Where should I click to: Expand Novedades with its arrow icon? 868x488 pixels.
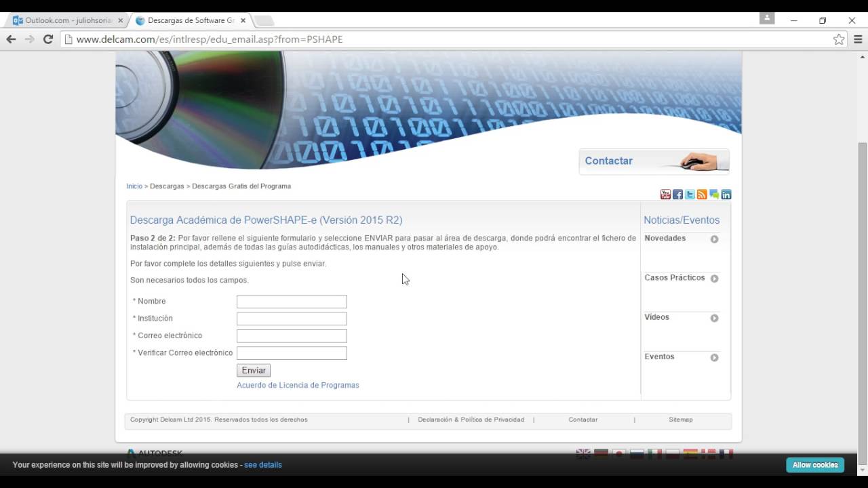[x=714, y=239]
